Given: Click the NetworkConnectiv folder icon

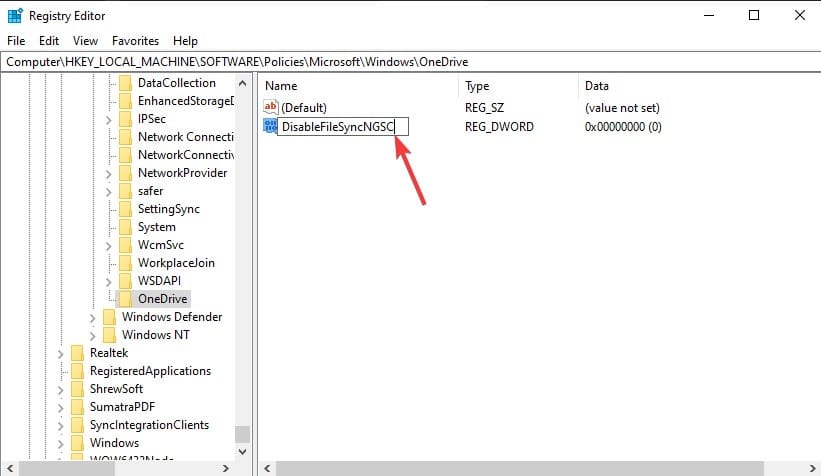Looking at the screenshot, I should [126, 155].
